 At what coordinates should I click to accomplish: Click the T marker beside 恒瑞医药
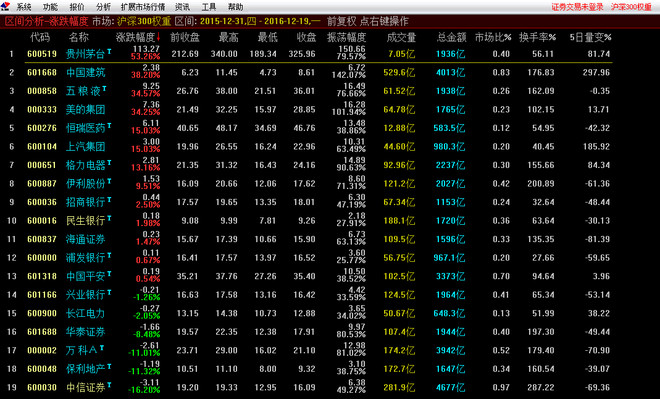point(109,125)
